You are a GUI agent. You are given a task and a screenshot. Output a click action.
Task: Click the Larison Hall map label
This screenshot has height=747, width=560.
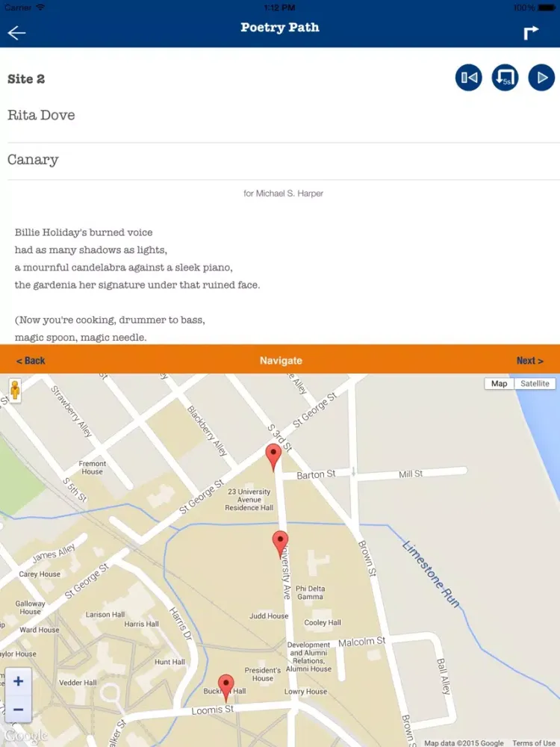(105, 615)
